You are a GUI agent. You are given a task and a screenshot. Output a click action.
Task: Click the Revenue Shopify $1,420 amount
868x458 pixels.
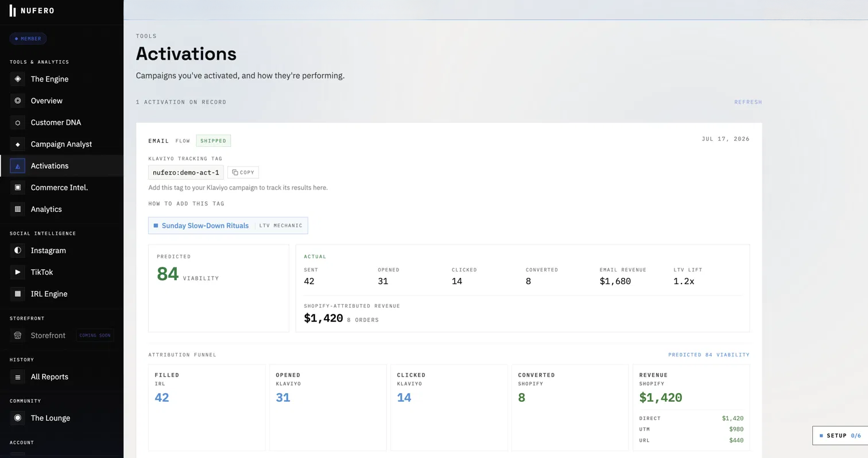tap(661, 398)
